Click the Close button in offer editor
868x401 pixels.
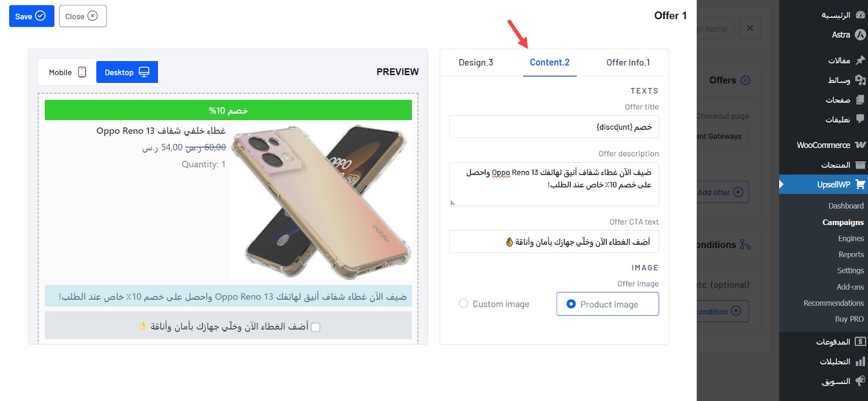[x=82, y=16]
